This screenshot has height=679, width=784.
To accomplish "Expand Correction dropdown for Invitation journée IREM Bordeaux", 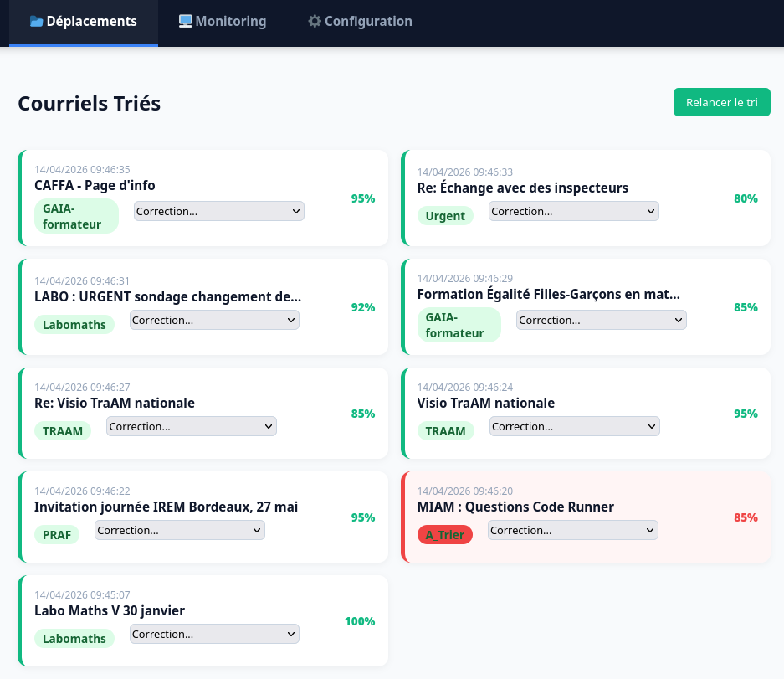I will click(x=179, y=530).
